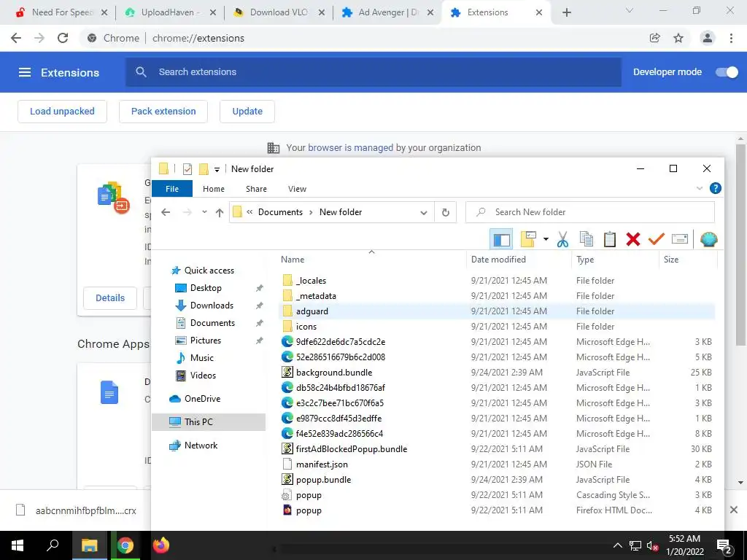Open the Home ribbon tab
This screenshot has height=560, width=747.
pos(214,189)
